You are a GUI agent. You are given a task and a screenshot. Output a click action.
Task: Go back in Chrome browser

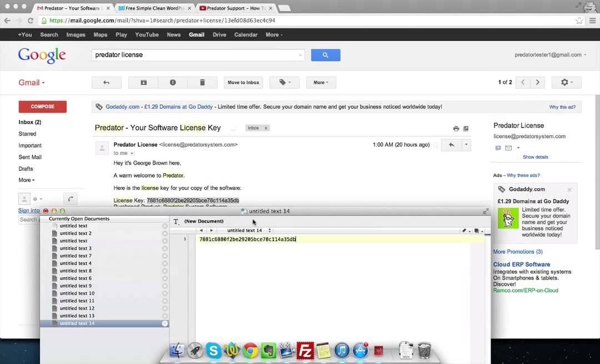[7, 21]
